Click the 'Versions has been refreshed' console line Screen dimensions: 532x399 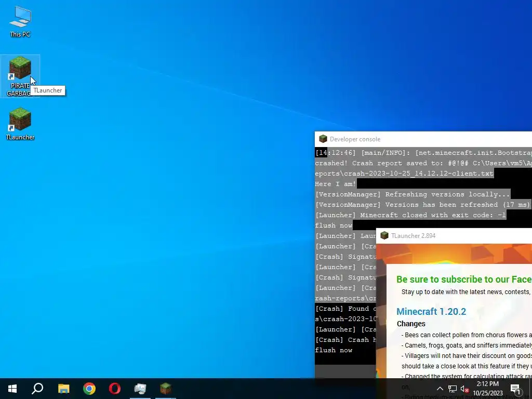click(x=423, y=205)
